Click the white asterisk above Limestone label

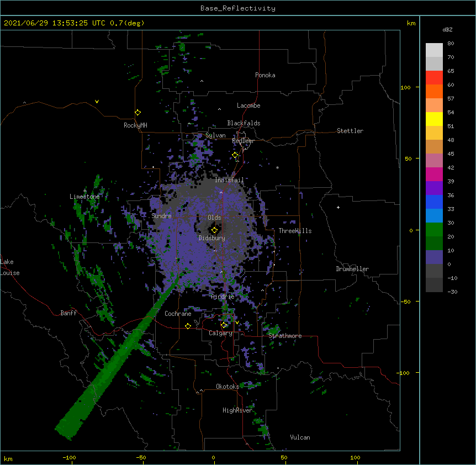coord(84,191)
